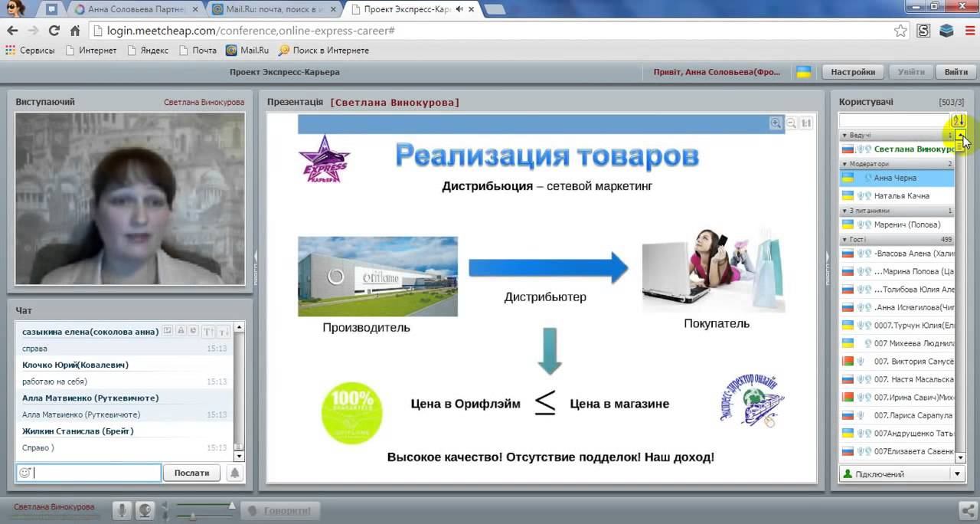
Task: Select user Анна Черна in moderators
Action: coord(897,178)
